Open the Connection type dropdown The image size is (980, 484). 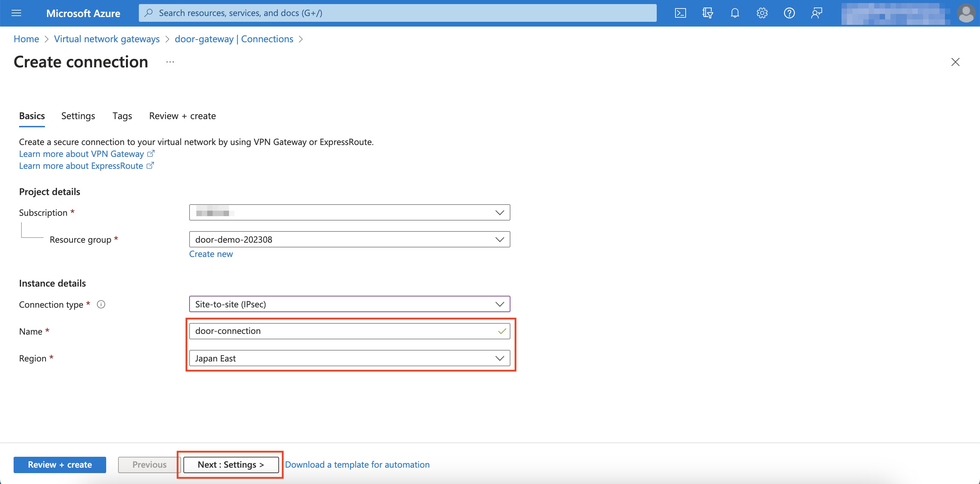pos(500,304)
